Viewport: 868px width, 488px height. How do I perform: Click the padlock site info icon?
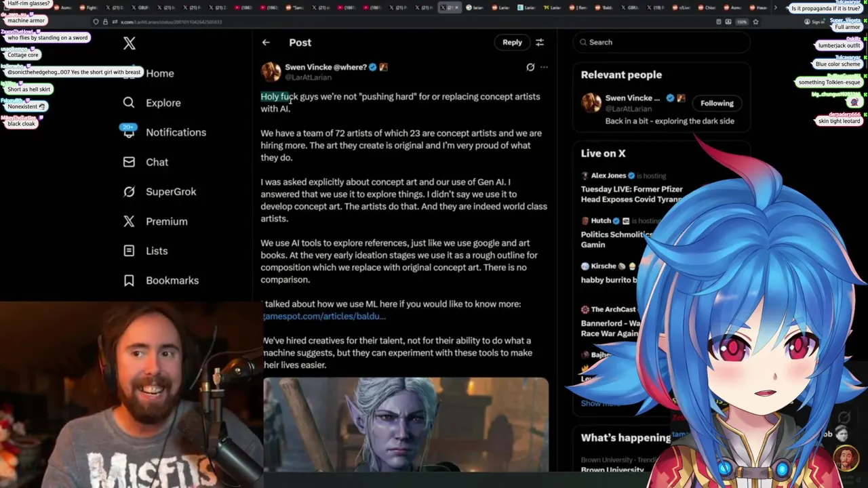pos(105,22)
